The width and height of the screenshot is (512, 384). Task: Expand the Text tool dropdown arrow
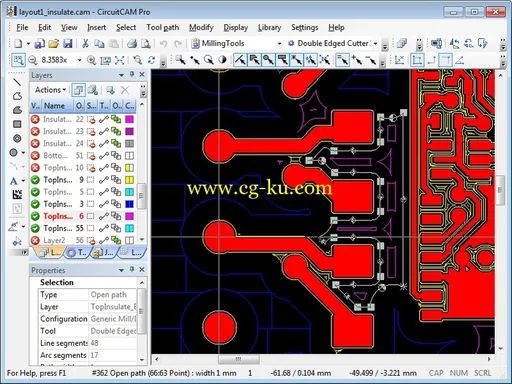[x=23, y=181]
